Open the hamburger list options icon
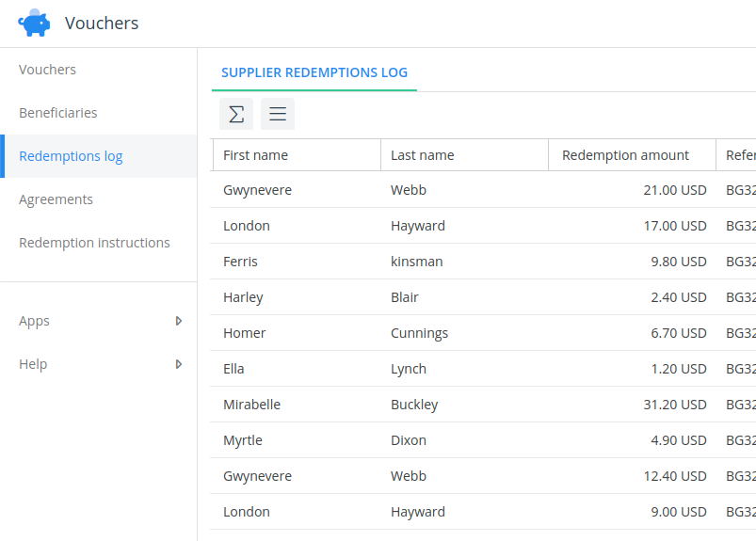The width and height of the screenshot is (756, 541). [x=278, y=114]
